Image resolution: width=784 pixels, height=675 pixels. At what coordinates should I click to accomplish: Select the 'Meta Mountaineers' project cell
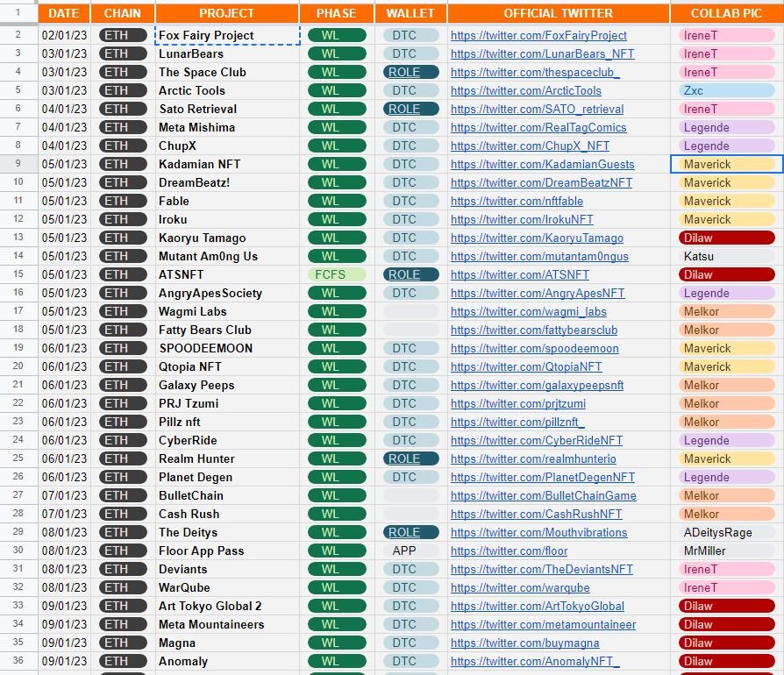227,624
